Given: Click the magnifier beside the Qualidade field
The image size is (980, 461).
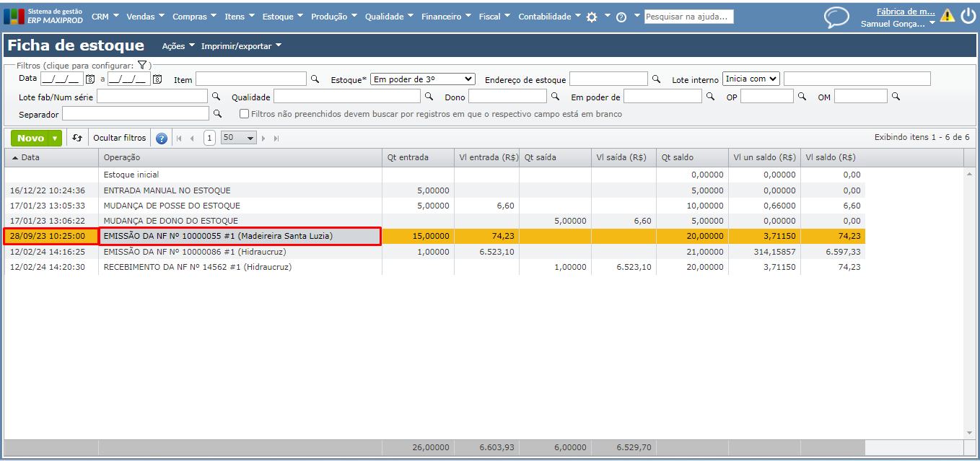Looking at the screenshot, I should click(429, 96).
